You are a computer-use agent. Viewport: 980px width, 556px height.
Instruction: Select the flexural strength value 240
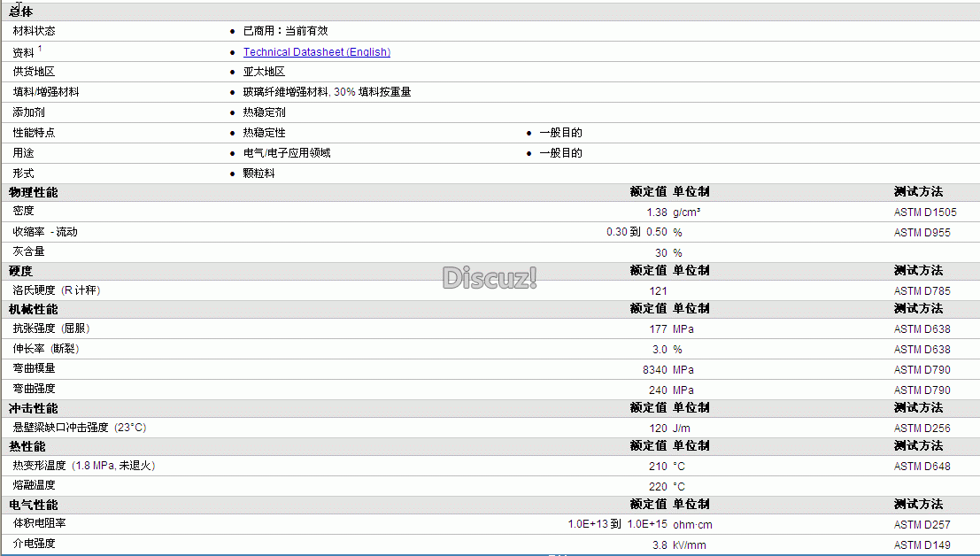point(658,390)
